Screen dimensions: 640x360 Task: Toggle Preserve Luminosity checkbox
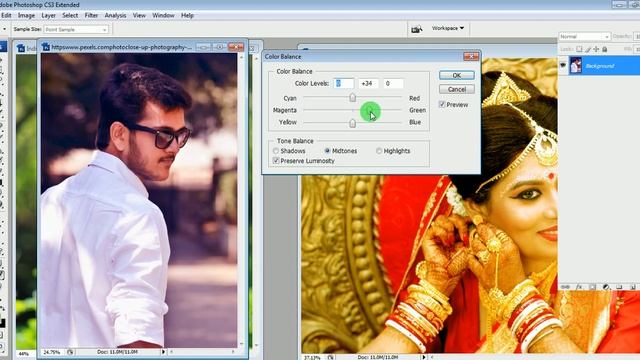click(276, 161)
